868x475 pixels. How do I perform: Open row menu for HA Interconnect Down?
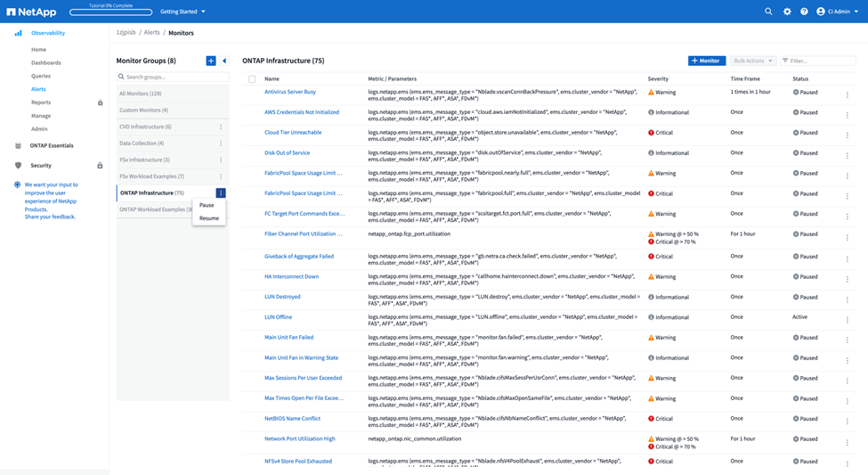(847, 279)
